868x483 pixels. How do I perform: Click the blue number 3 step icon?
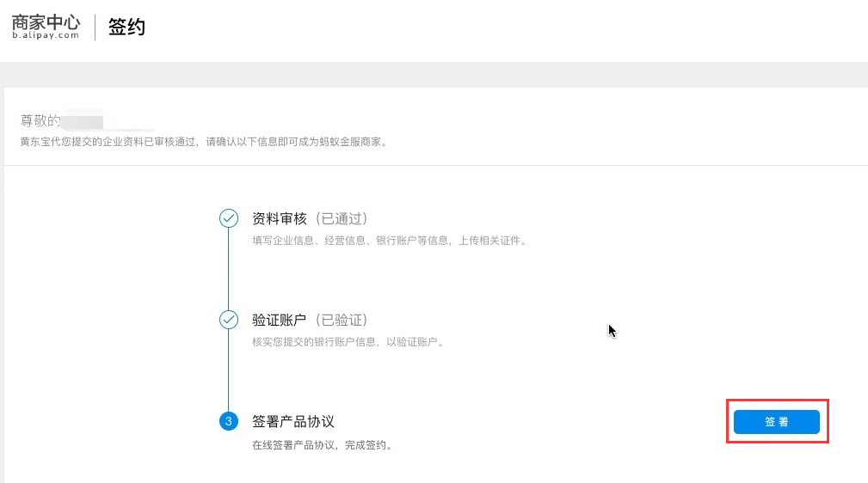229,421
